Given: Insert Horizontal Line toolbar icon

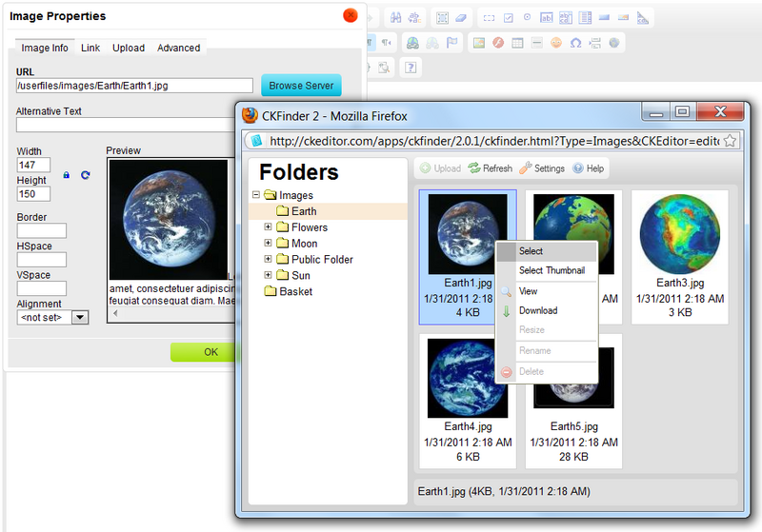Looking at the screenshot, I should pos(537,43).
